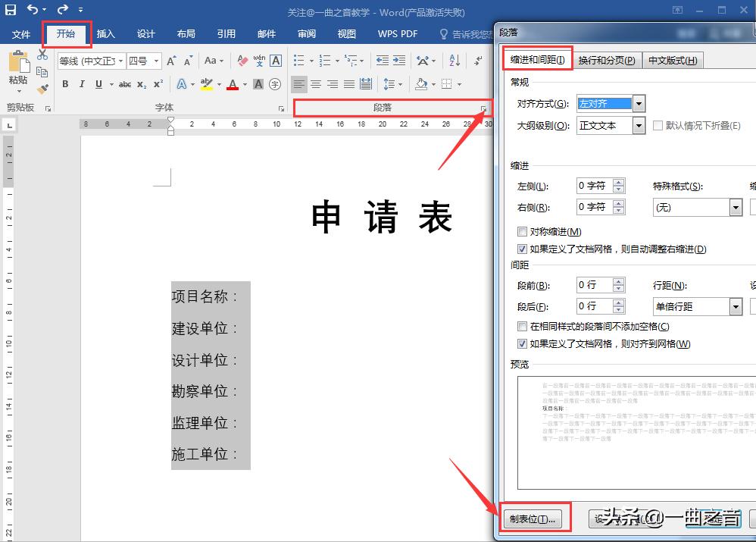Enable 在相同样式的段落间不添加空格

click(523, 324)
